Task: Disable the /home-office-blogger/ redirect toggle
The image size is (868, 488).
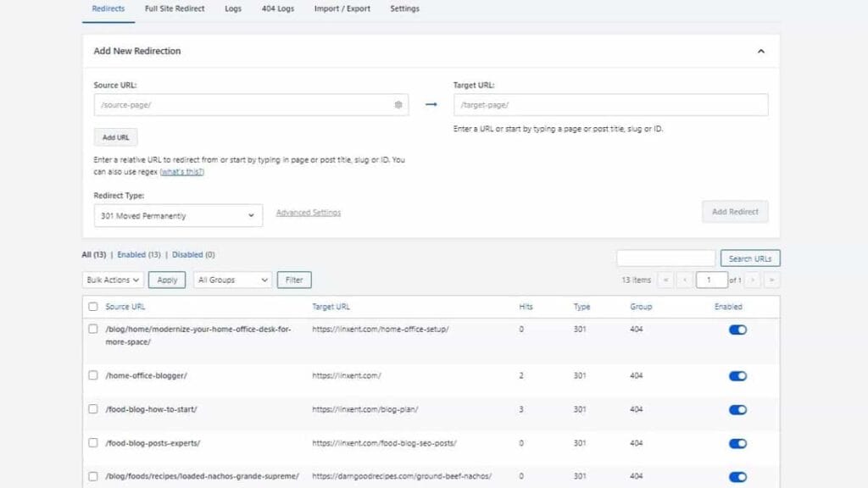Action: [x=737, y=375]
